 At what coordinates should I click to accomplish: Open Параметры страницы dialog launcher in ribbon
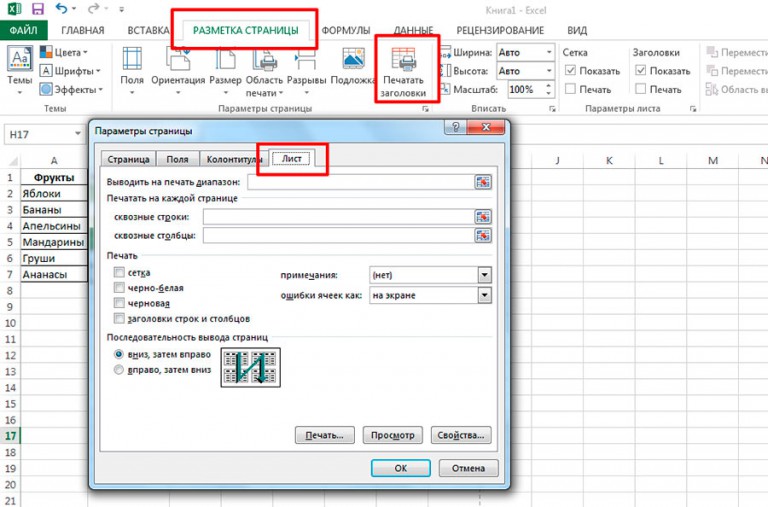coord(425,109)
